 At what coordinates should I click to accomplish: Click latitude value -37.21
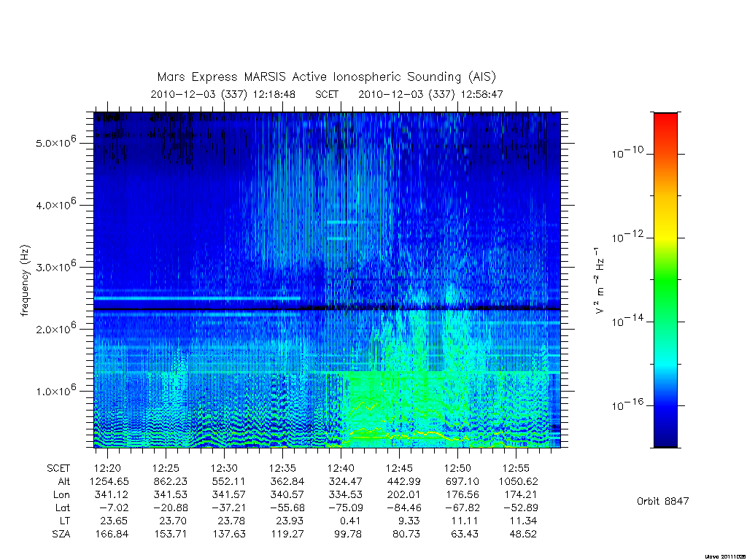227,507
